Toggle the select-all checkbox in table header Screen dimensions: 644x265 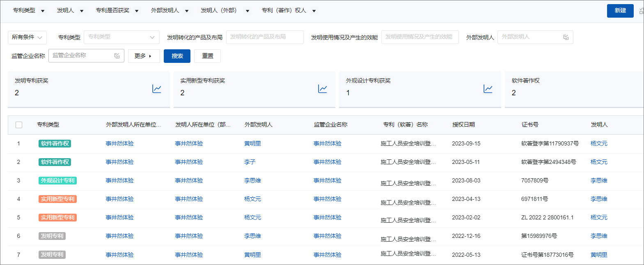click(x=19, y=125)
